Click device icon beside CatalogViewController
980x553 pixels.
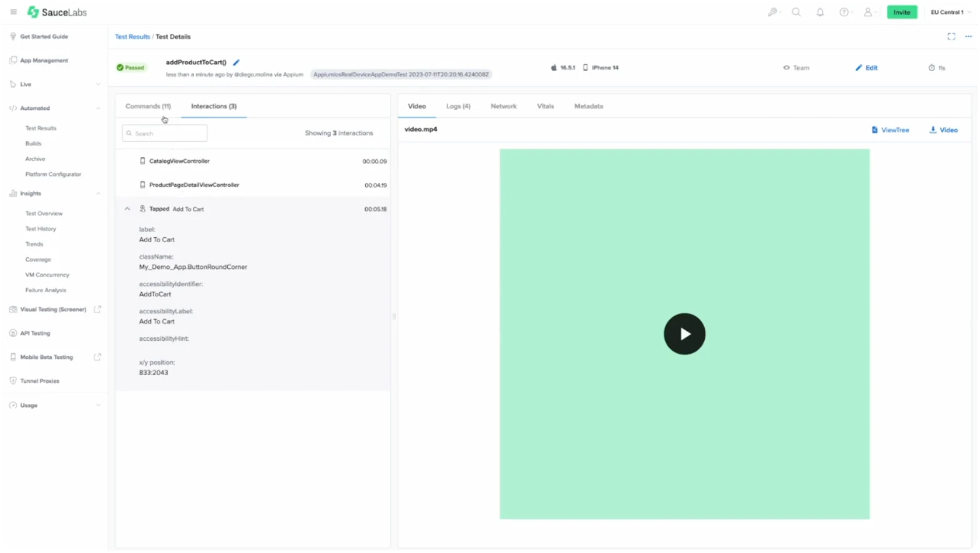[142, 161]
